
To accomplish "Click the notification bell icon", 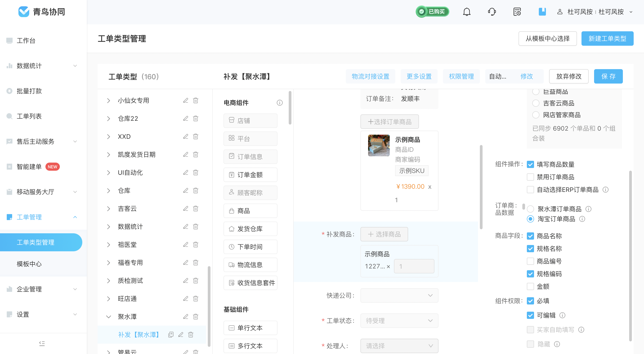I will [466, 12].
